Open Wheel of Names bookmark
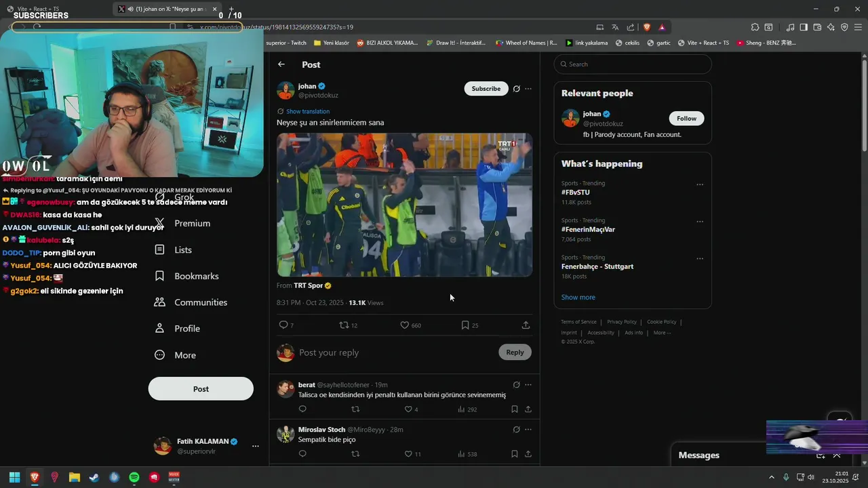The width and height of the screenshot is (868, 488). click(x=526, y=43)
